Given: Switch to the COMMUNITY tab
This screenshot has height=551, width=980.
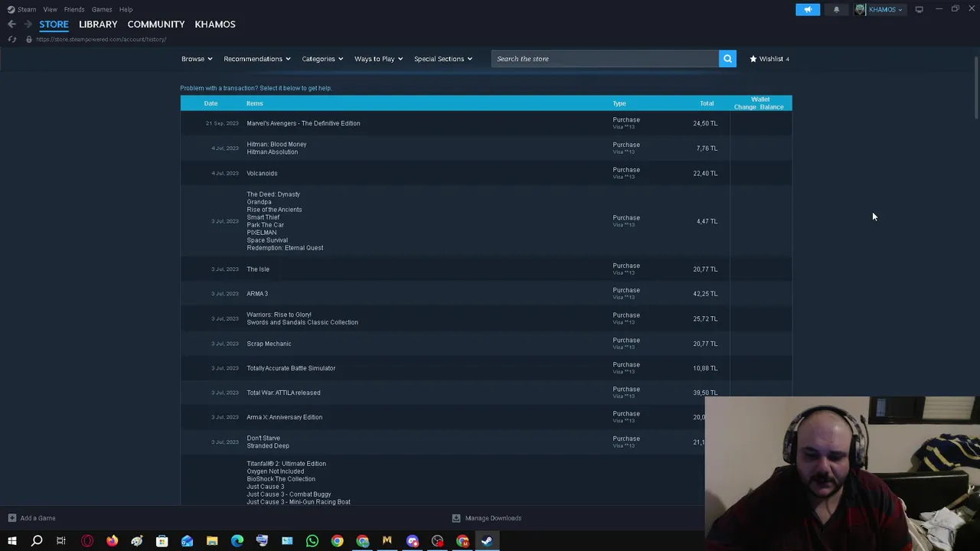Looking at the screenshot, I should point(156,24).
